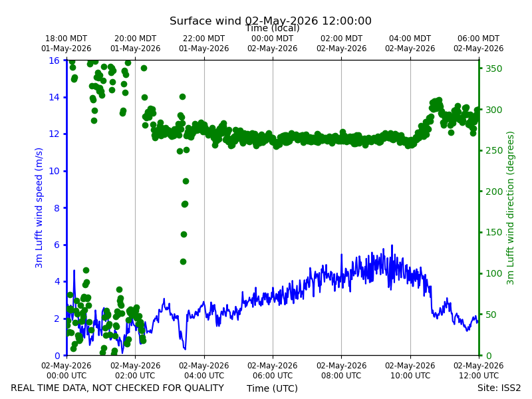Click the 10 m/s wind speed tick

tap(54, 171)
